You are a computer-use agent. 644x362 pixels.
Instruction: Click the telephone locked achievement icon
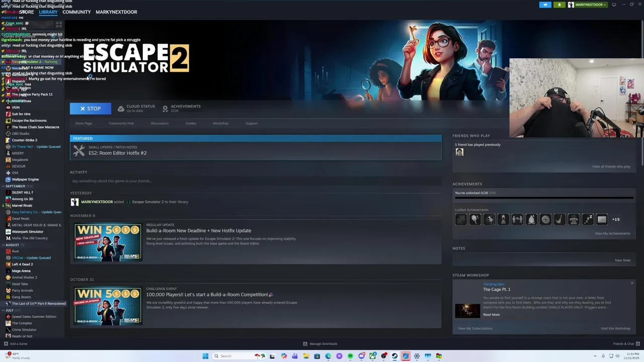pos(574,219)
